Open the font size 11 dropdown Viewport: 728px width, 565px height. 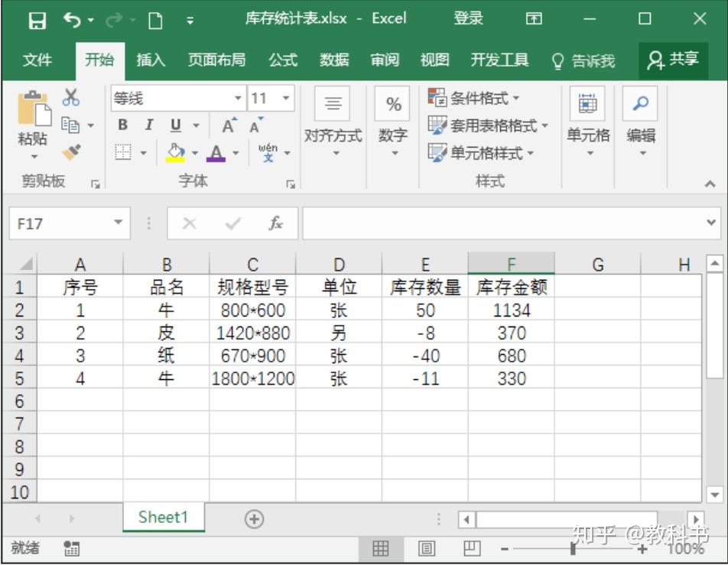286,98
